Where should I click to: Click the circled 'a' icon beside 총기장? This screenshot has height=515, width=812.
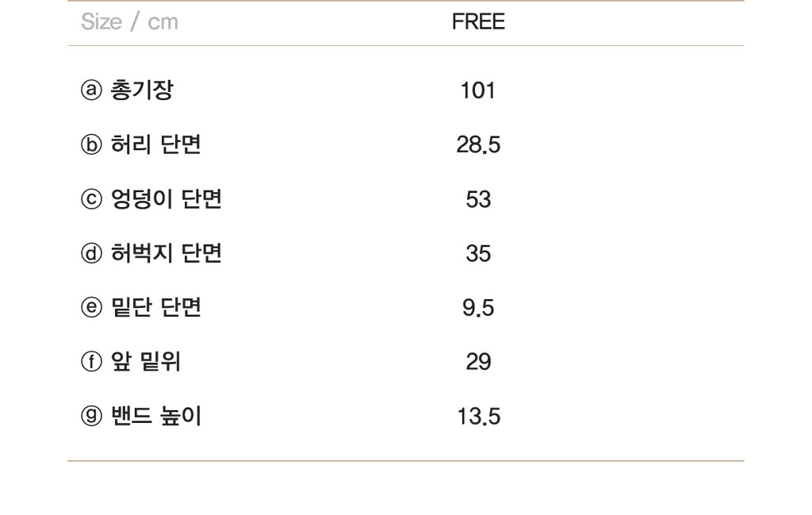pos(91,90)
